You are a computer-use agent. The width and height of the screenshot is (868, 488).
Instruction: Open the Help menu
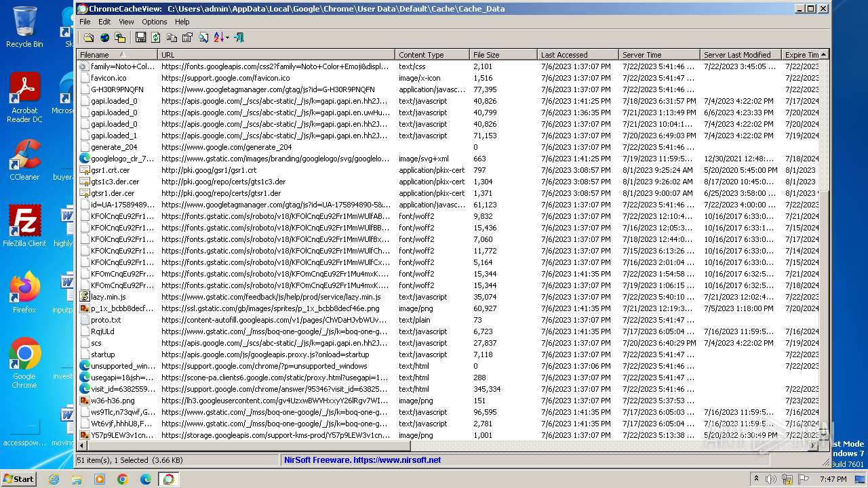[182, 22]
